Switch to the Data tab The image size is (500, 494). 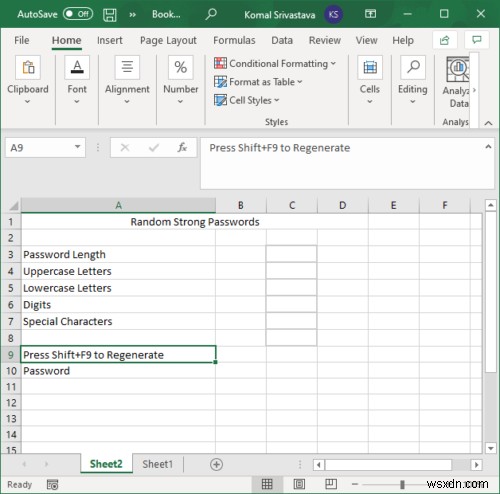click(x=282, y=40)
